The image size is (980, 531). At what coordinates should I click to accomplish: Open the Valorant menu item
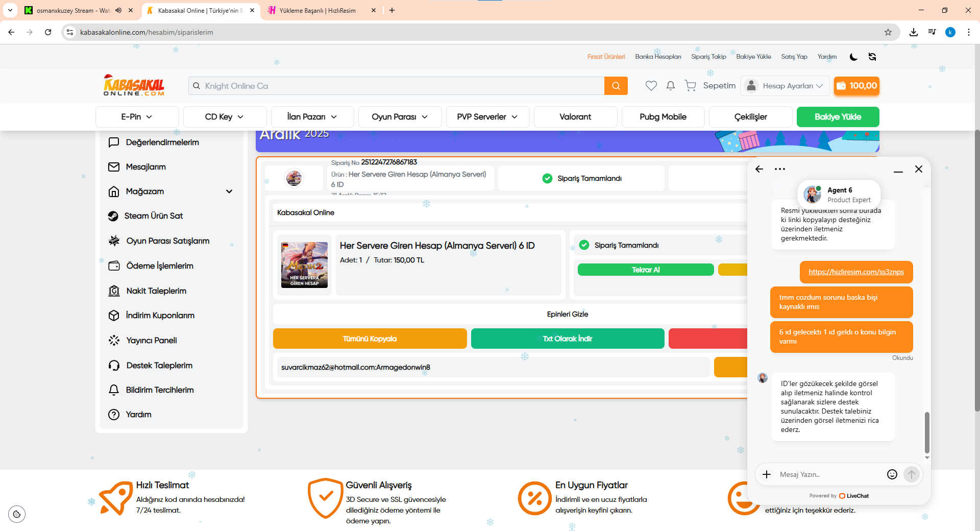point(575,117)
